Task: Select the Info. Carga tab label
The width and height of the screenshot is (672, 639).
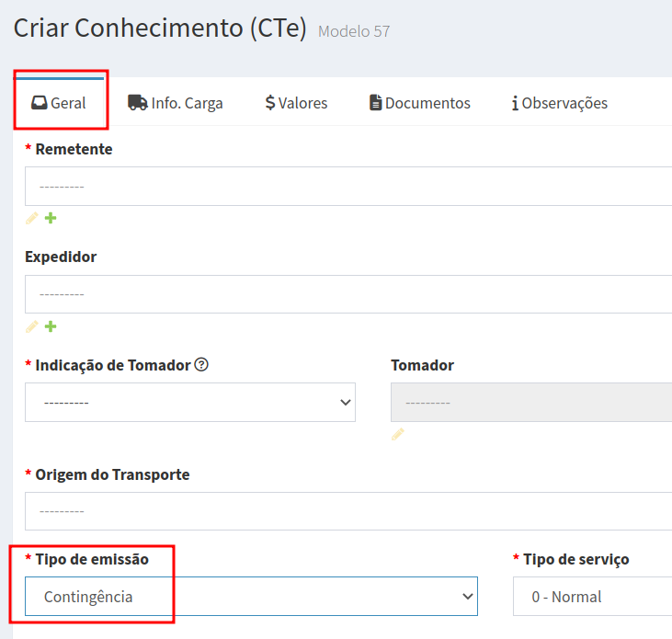Action: coord(187,103)
